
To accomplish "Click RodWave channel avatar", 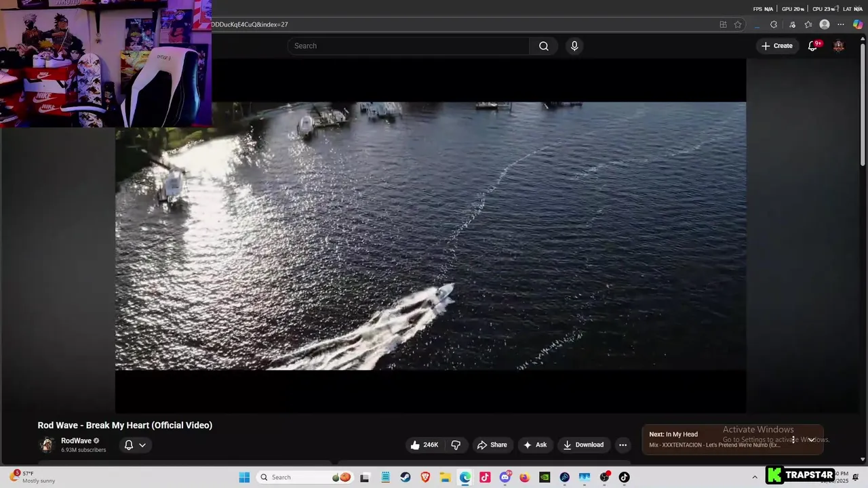I will point(47,445).
